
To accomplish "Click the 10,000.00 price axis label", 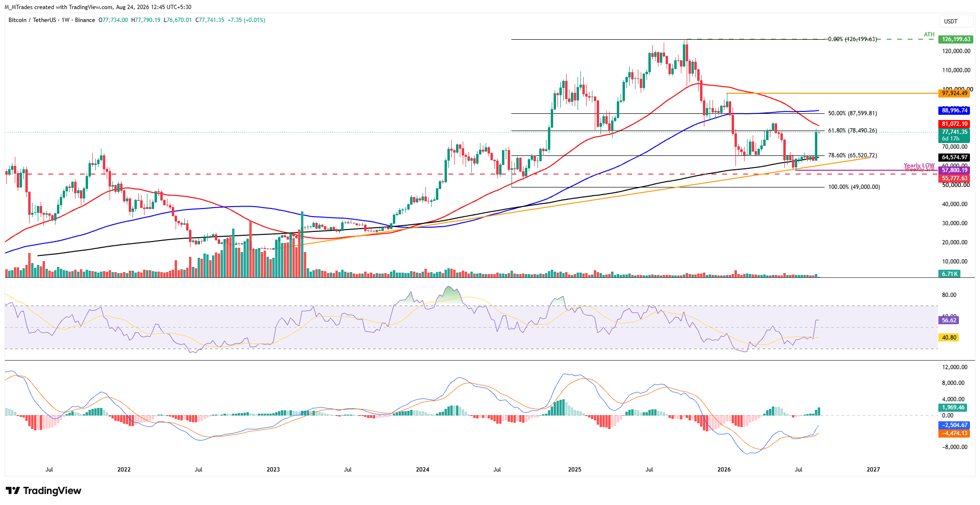I will [x=955, y=262].
